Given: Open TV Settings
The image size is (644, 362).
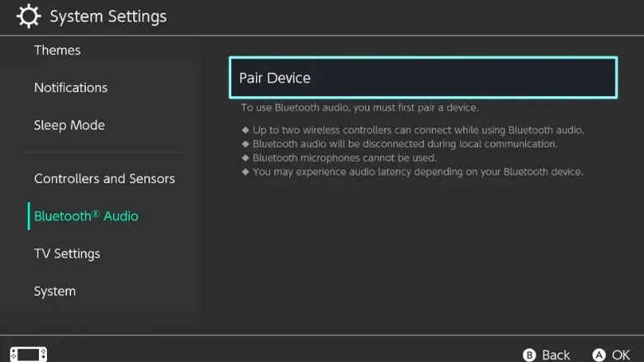Looking at the screenshot, I should pyautogui.click(x=67, y=254).
